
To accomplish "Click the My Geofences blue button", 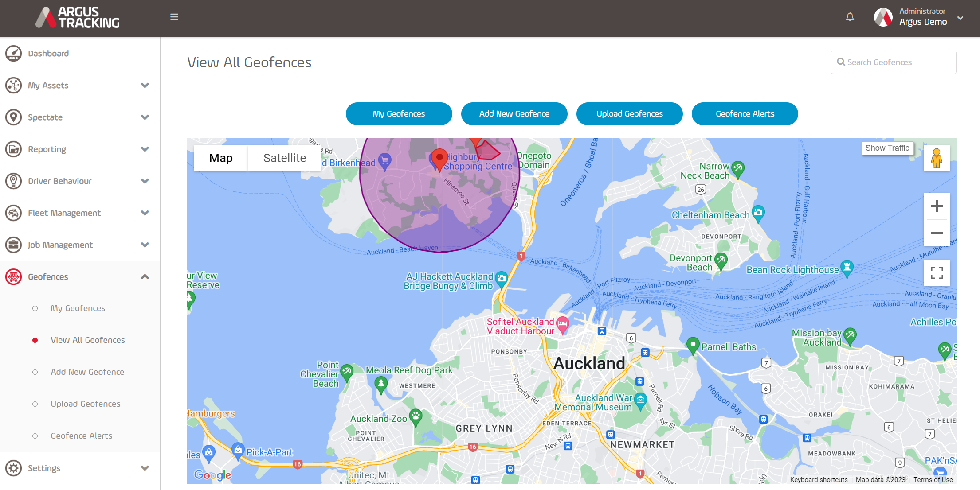I will [x=399, y=114].
